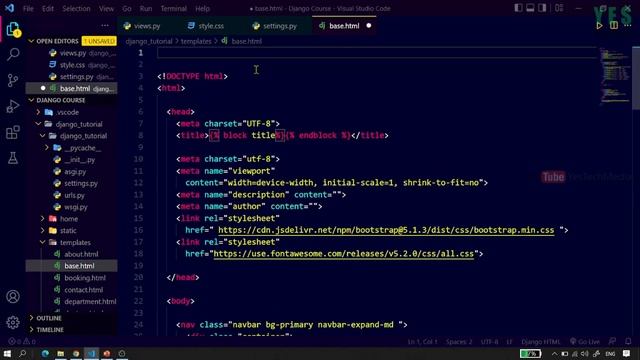Click templates in breadcrumb path
Viewport: 640px width, 360px height.
[x=196, y=41]
